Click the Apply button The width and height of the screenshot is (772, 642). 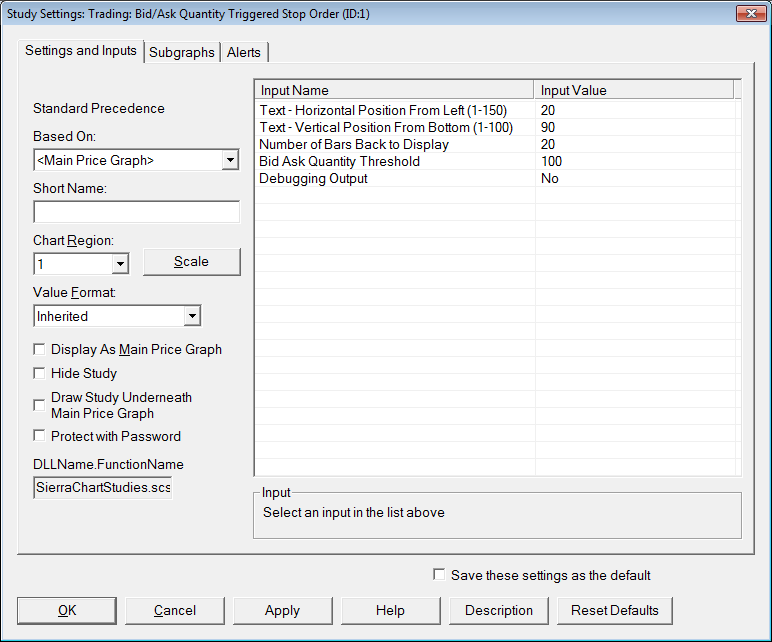point(283,610)
